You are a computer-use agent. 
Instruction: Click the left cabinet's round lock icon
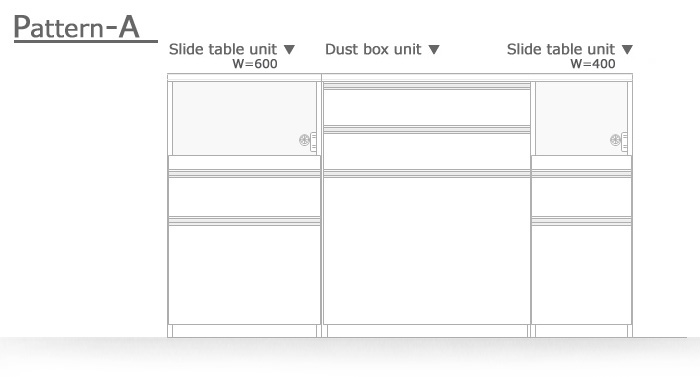(x=304, y=140)
